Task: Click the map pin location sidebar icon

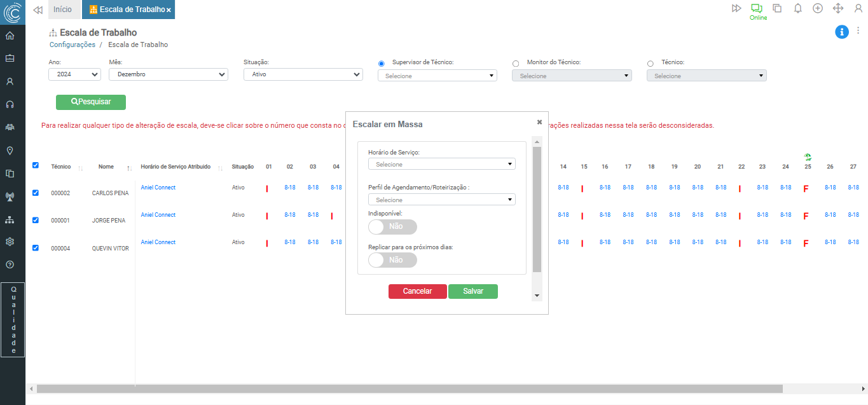Action: point(10,151)
